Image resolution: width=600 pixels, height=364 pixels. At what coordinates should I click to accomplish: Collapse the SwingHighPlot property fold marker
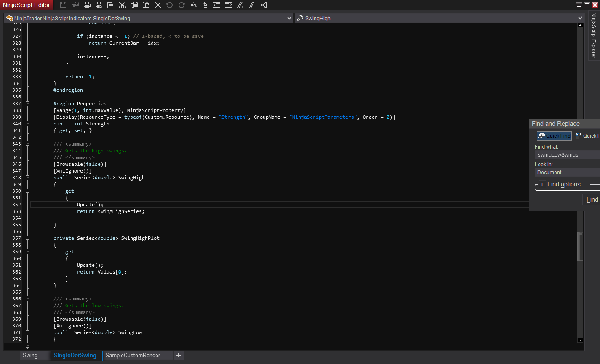point(27,238)
